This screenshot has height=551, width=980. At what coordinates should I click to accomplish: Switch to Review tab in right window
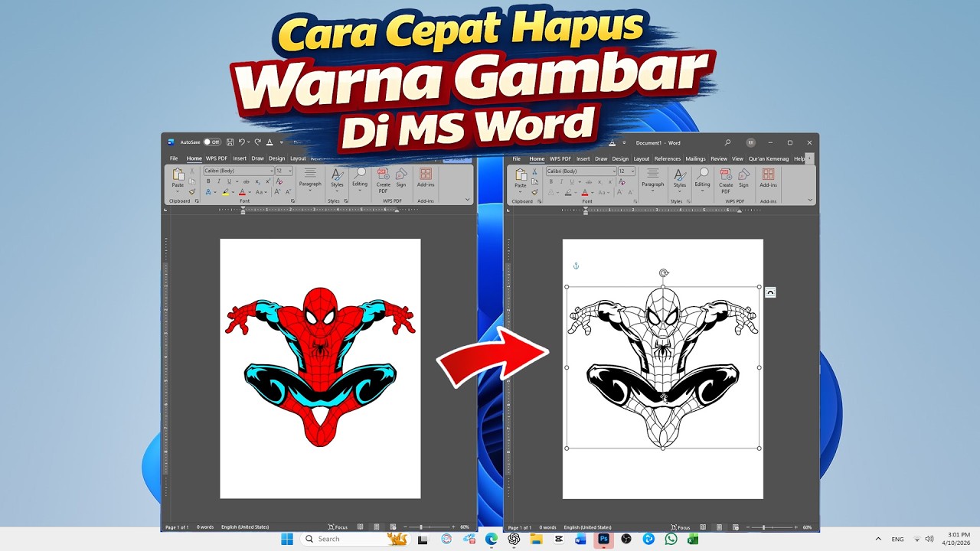(719, 158)
